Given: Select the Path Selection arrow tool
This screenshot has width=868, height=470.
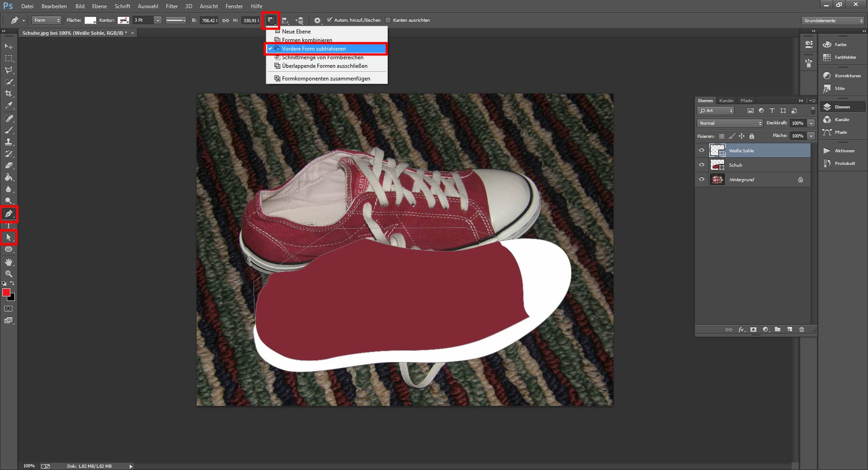Looking at the screenshot, I should (x=9, y=237).
